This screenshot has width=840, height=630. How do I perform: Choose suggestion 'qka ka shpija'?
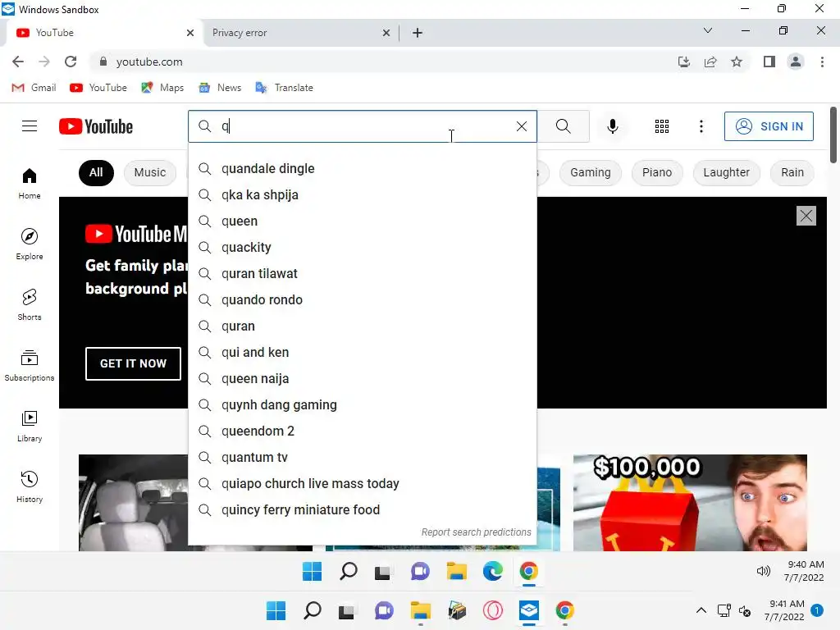363,195
